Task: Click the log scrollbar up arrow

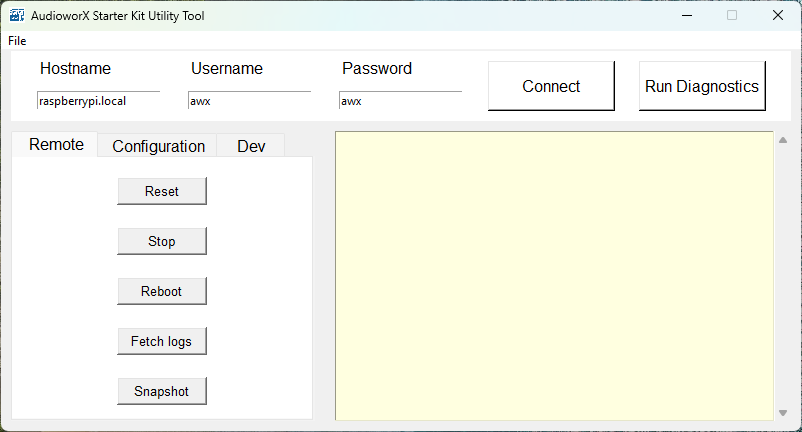Action: (x=783, y=140)
